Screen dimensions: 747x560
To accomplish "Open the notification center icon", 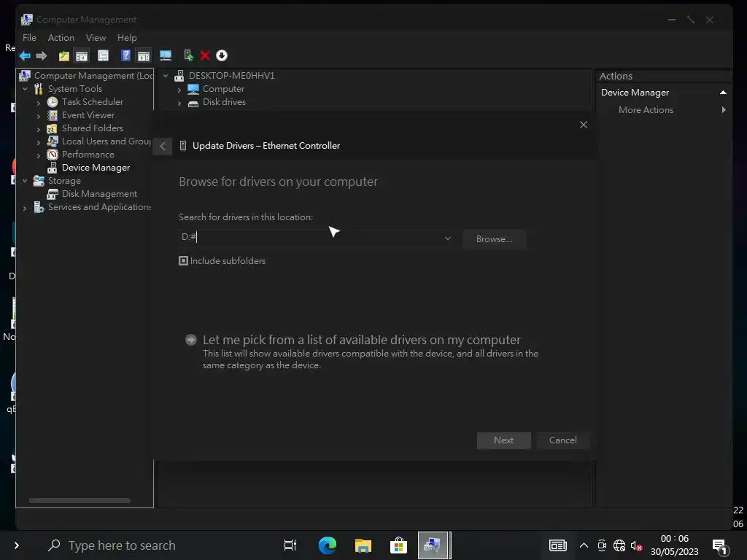I will pos(719,547).
